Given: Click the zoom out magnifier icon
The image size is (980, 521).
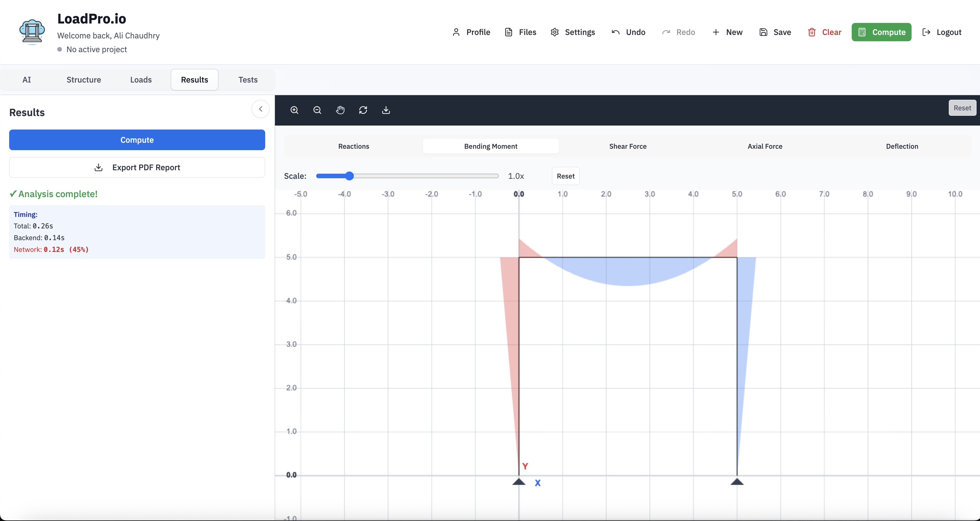Looking at the screenshot, I should coord(317,110).
